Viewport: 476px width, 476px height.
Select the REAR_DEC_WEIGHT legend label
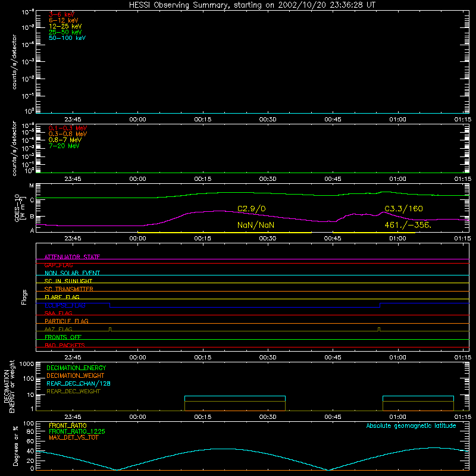pyautogui.click(x=73, y=392)
